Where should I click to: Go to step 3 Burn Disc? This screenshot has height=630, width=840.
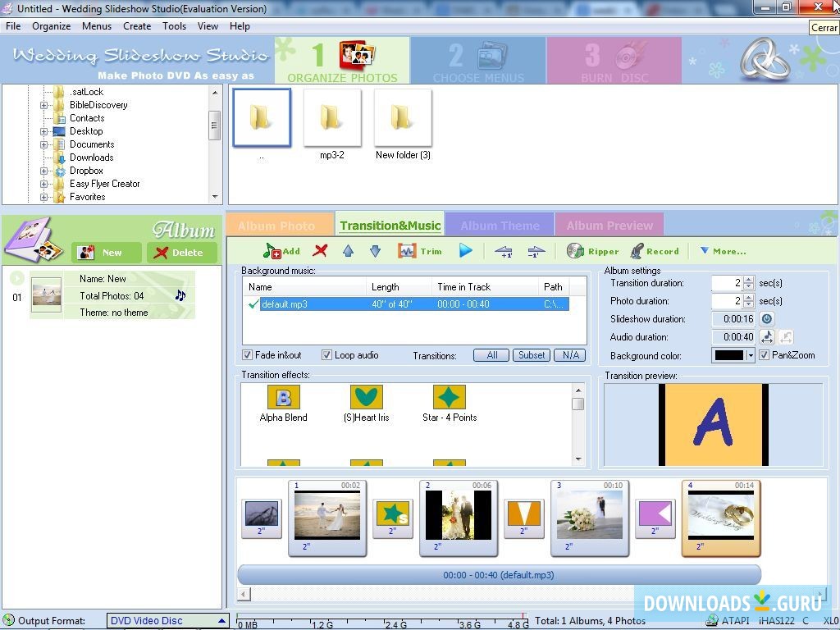614,60
